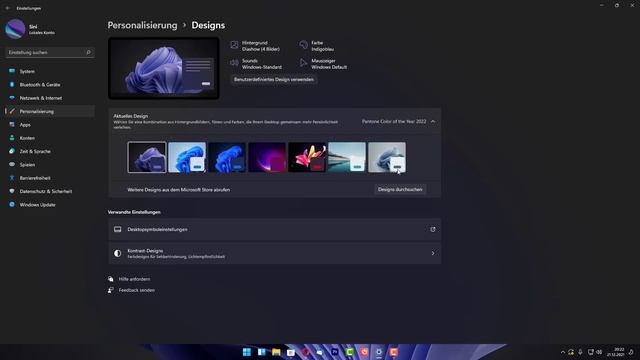The width and height of the screenshot is (640, 360).
Task: Click the Einstellung suchen search field
Action: coord(49,52)
